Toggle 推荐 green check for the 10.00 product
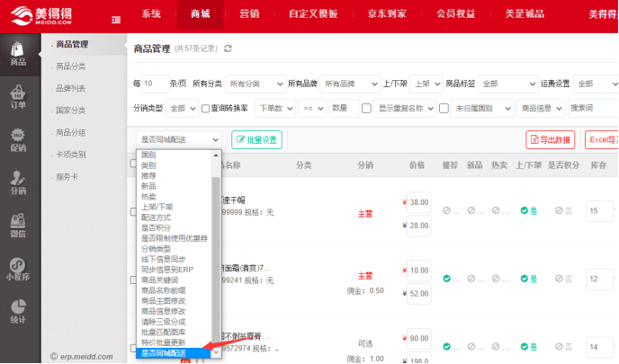The image size is (619, 364). pos(446,279)
